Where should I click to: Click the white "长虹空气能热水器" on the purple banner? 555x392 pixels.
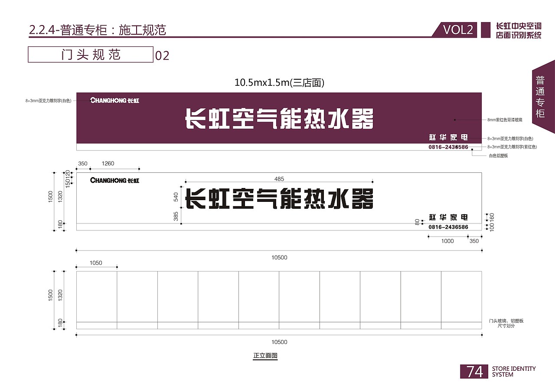tap(279, 119)
